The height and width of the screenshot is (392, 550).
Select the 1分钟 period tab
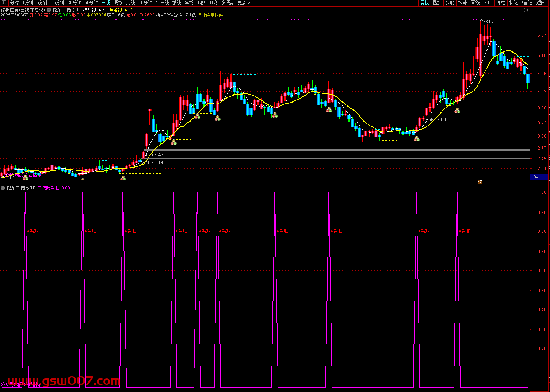point(28,3)
